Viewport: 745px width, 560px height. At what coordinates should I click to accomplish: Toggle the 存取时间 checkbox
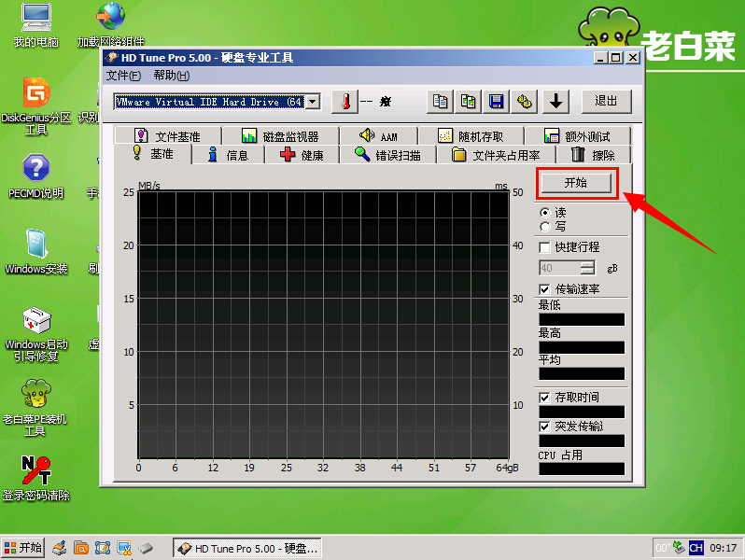[x=544, y=398]
